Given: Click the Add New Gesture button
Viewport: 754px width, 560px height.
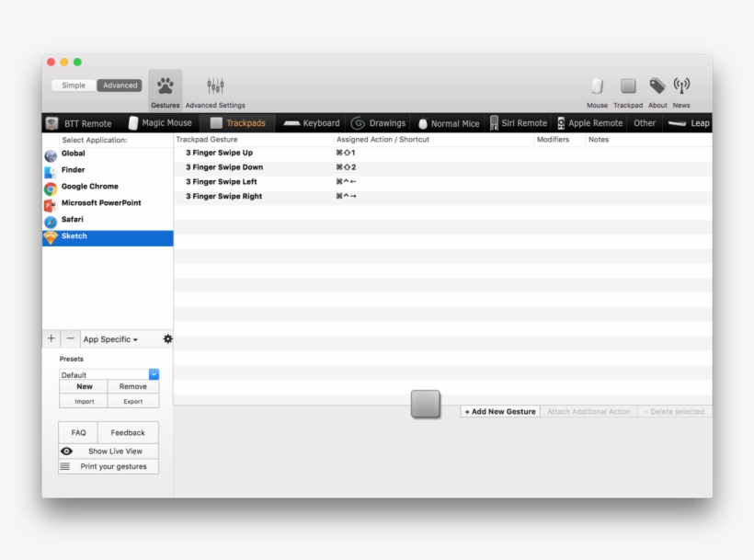Looking at the screenshot, I should point(500,412).
